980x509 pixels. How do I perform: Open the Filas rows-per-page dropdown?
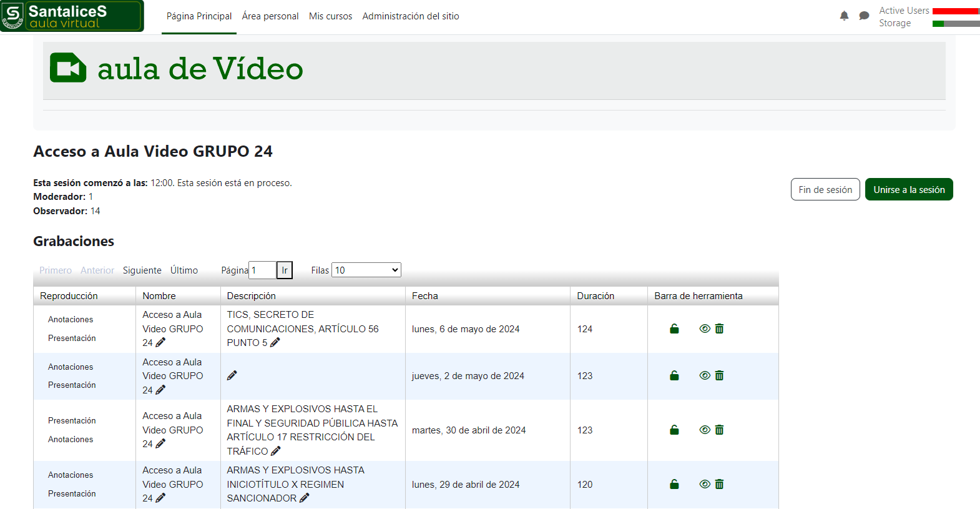pyautogui.click(x=366, y=270)
